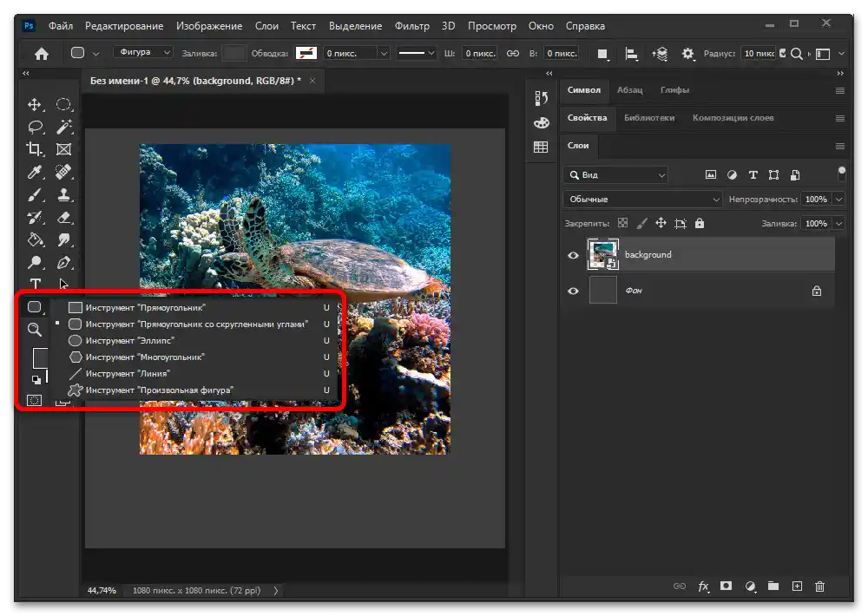
Task: Add layer style via fx icon
Action: point(704,587)
